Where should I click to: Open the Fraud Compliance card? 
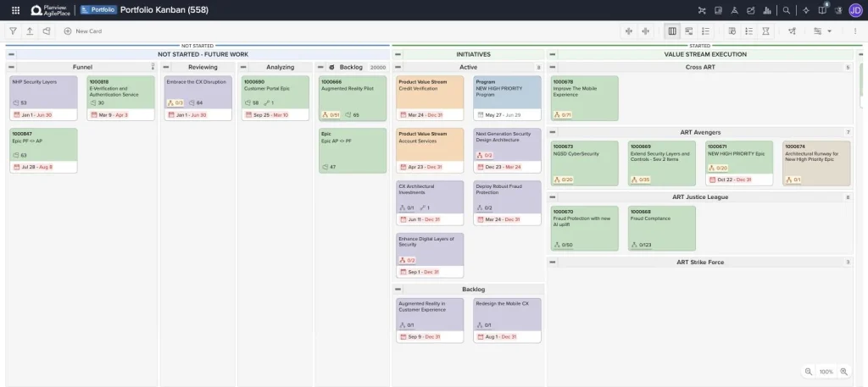click(x=661, y=229)
